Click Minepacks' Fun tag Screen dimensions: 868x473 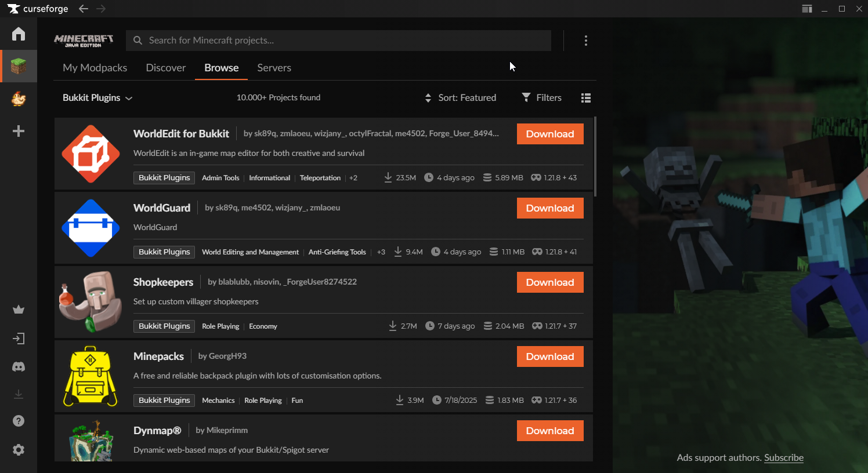coord(297,401)
